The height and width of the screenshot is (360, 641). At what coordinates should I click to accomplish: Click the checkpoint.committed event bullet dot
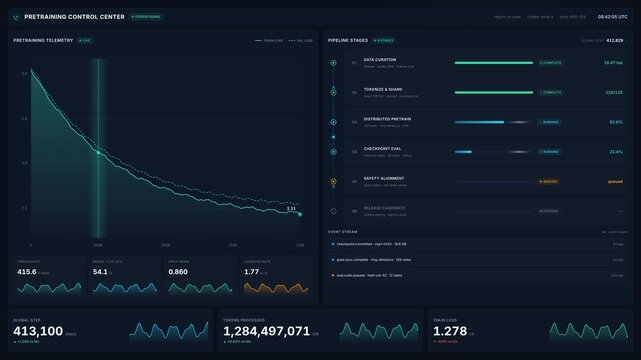(333, 244)
